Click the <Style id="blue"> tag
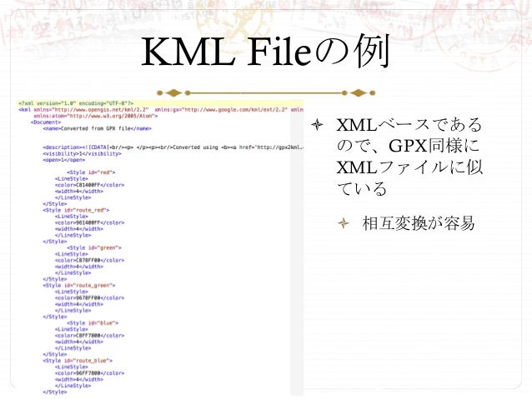The height and width of the screenshot is (399, 532). (x=93, y=323)
